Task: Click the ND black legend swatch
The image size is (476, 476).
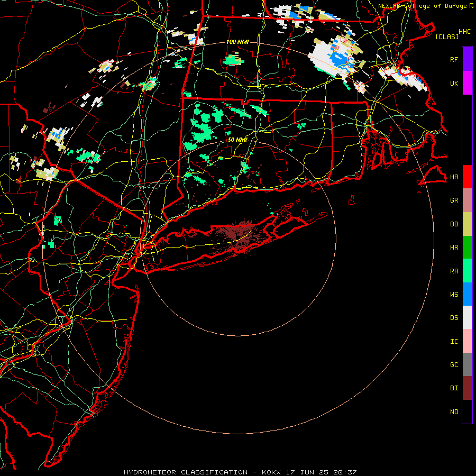Action: (467, 411)
